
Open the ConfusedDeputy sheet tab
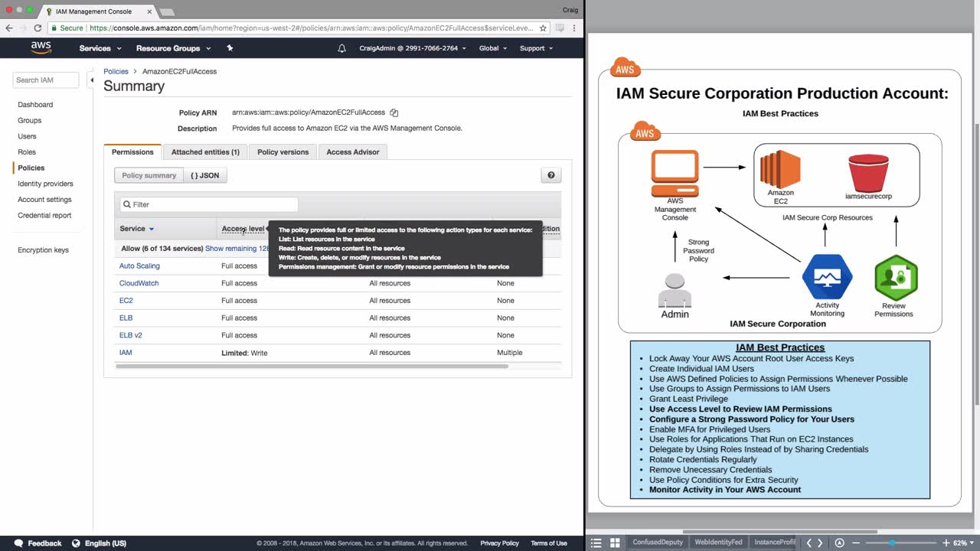point(658,543)
